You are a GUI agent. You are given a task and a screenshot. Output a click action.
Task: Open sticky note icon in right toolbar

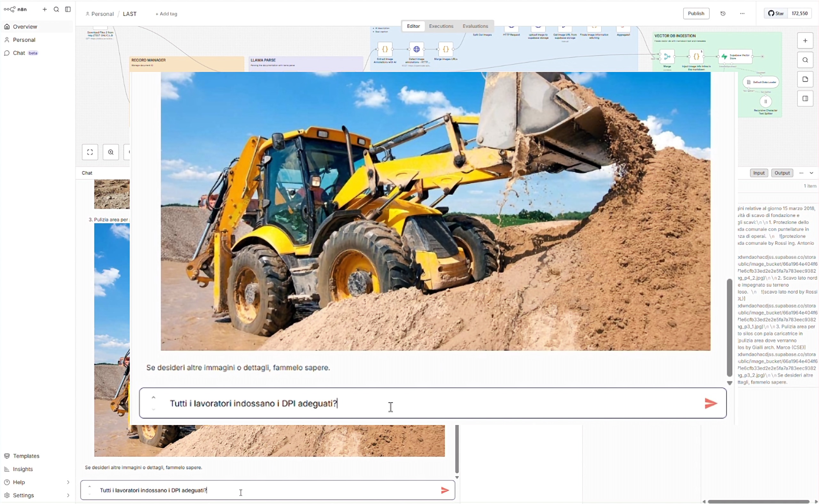[x=805, y=79]
